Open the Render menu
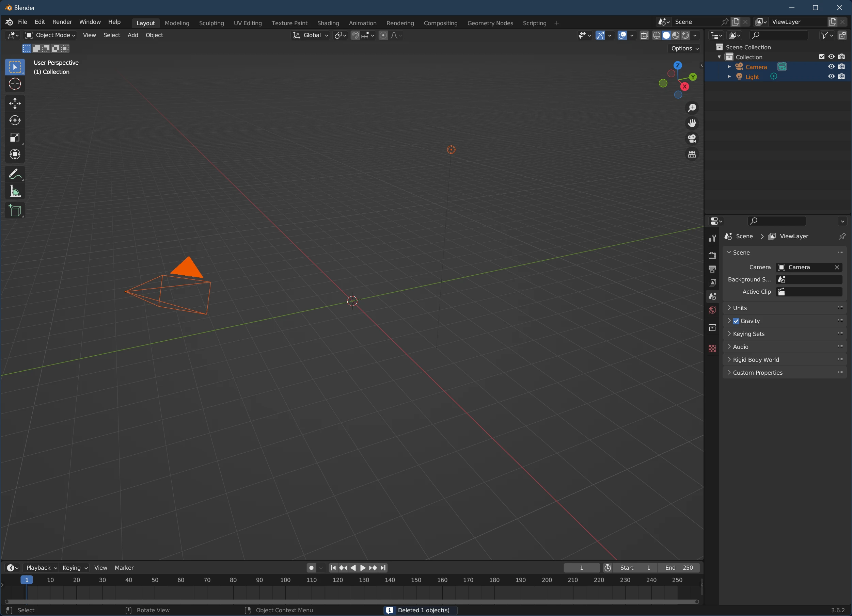Screen dimensions: 852x616 coord(62,22)
